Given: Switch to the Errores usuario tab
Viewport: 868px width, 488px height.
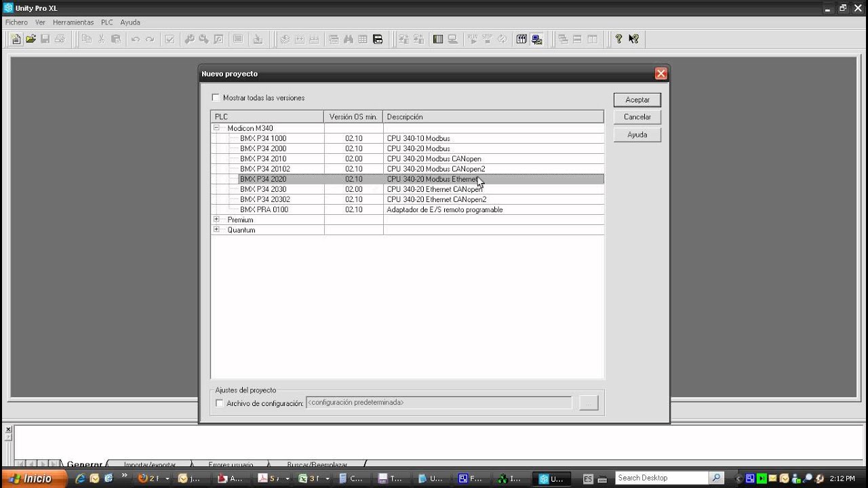Looking at the screenshot, I should (x=231, y=465).
